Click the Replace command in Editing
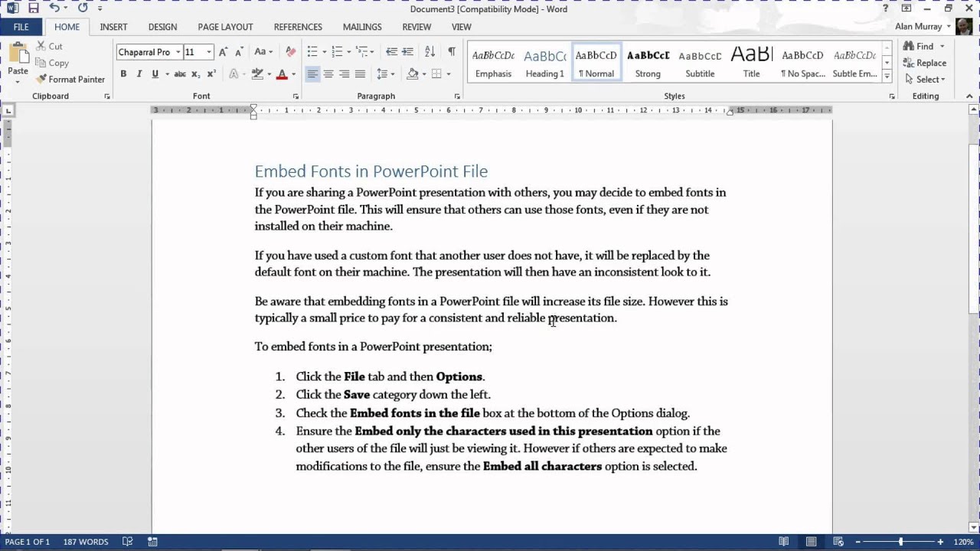The image size is (980, 551). tap(924, 63)
